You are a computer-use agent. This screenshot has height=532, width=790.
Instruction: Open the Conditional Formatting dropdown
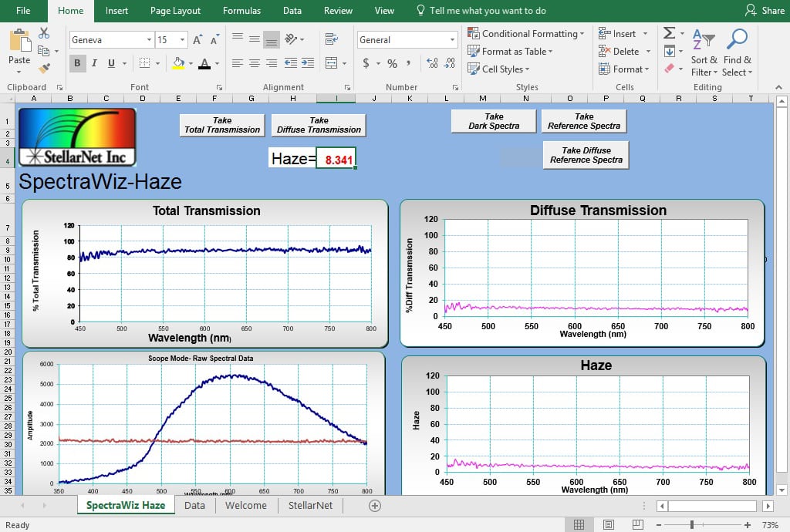coord(526,34)
